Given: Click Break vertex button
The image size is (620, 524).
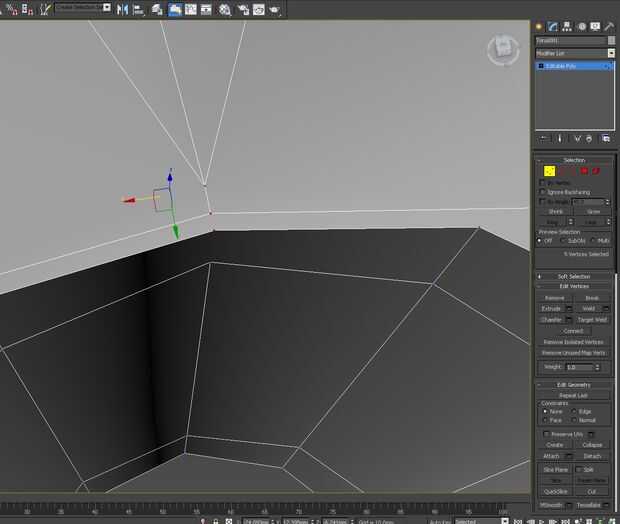Looking at the screenshot, I should click(592, 298).
